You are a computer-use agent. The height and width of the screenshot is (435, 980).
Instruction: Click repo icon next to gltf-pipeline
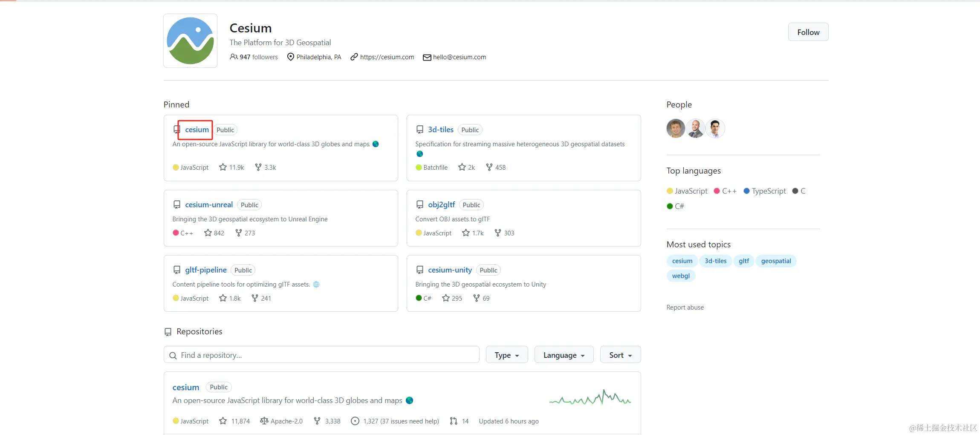(177, 270)
